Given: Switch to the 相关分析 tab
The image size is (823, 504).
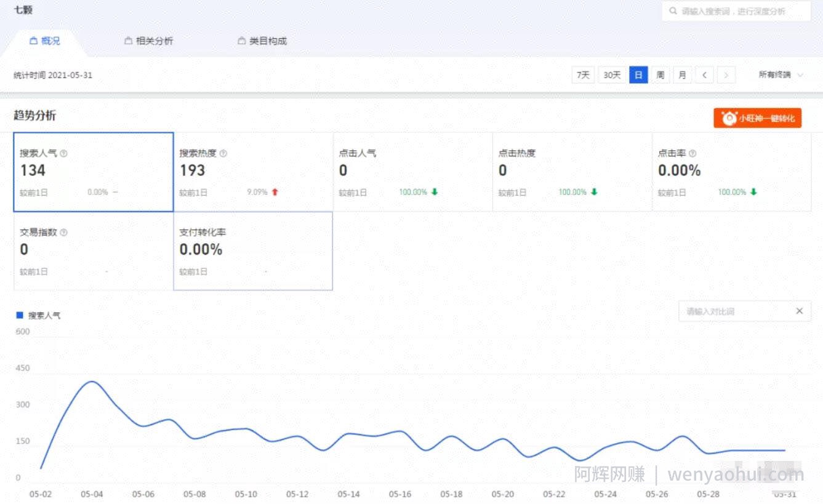Looking at the screenshot, I should click(x=148, y=41).
